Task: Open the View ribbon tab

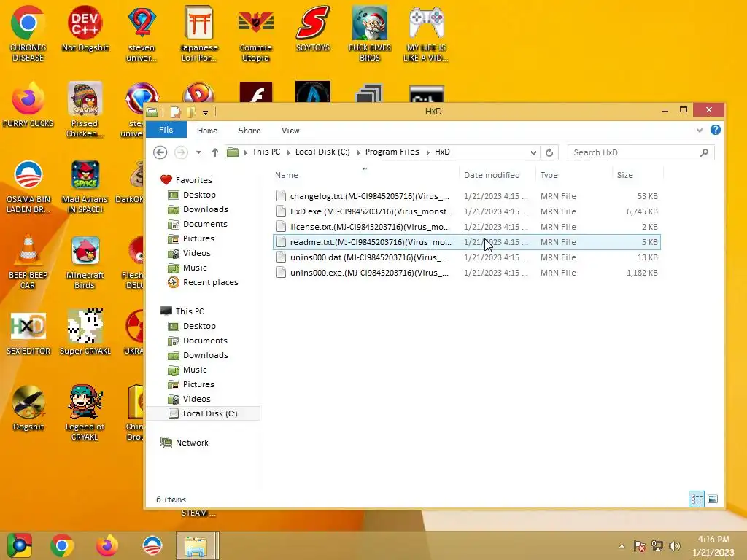Action: [290, 131]
